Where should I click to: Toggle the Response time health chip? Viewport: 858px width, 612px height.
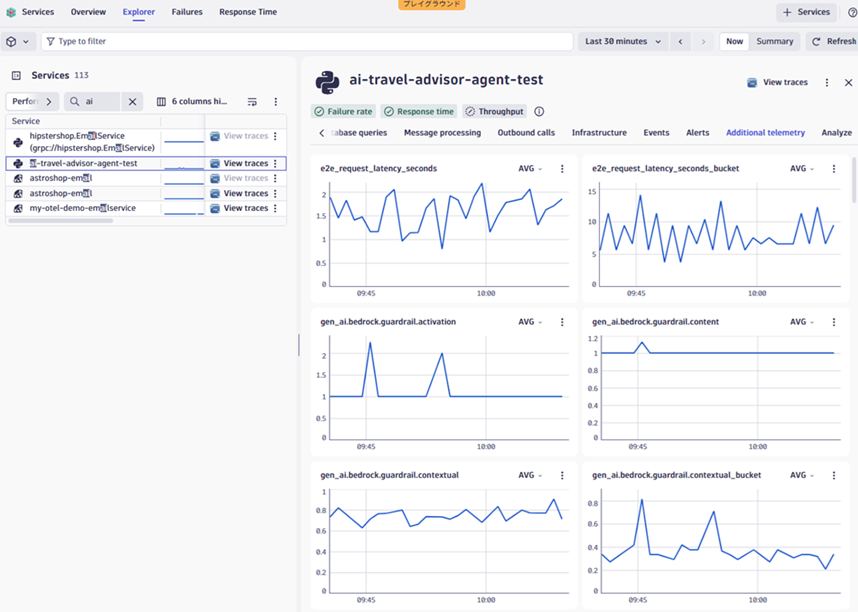click(x=418, y=112)
